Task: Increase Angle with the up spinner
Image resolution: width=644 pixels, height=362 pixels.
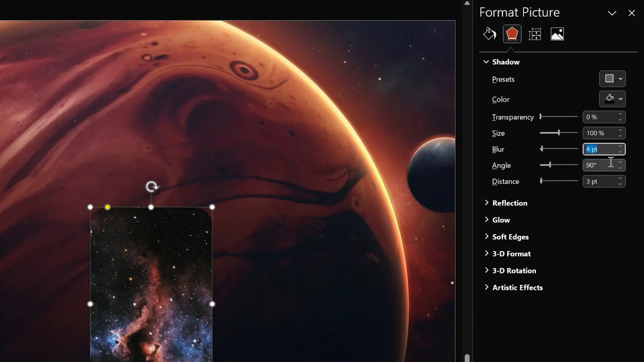Action: point(620,163)
